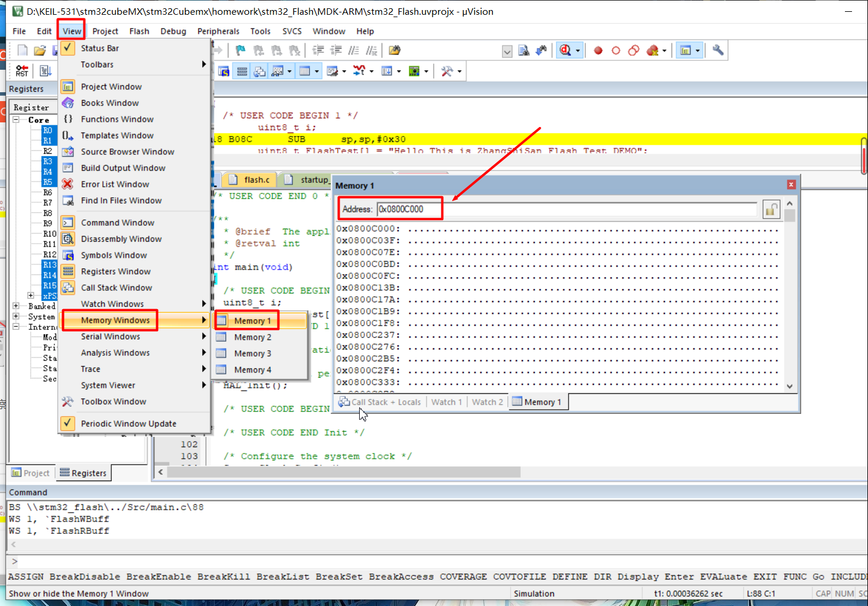Open the toolbar search combo dropdown
The height and width of the screenshot is (606, 868).
[x=507, y=51]
